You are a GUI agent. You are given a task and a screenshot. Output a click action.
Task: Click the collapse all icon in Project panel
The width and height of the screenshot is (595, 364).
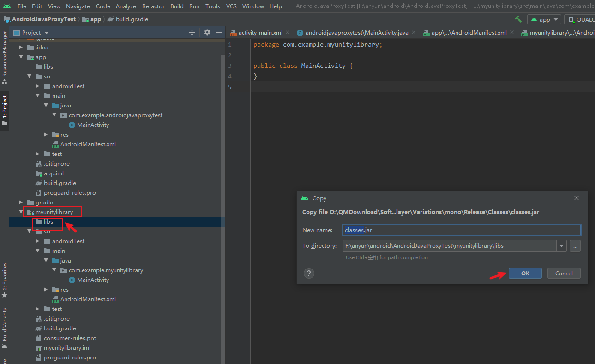[192, 32]
